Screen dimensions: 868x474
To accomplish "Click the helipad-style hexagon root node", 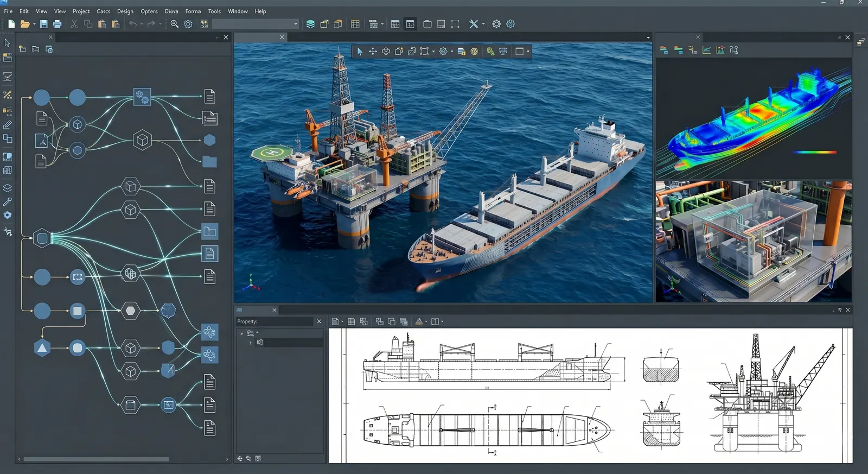I will pyautogui.click(x=42, y=238).
